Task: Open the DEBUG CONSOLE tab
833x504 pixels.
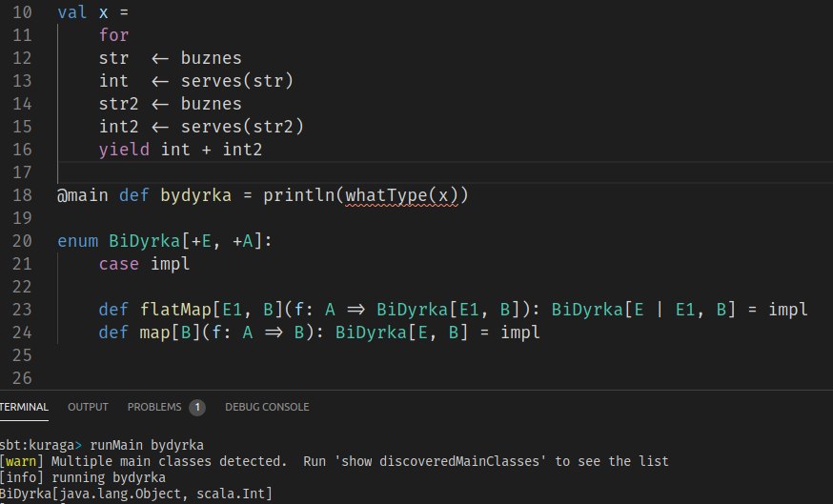Action: click(x=267, y=407)
